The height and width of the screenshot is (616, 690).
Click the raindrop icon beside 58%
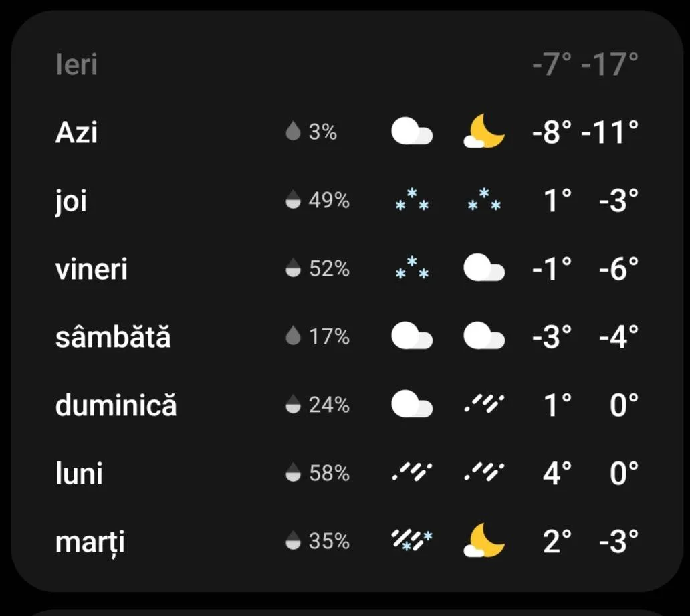[293, 473]
